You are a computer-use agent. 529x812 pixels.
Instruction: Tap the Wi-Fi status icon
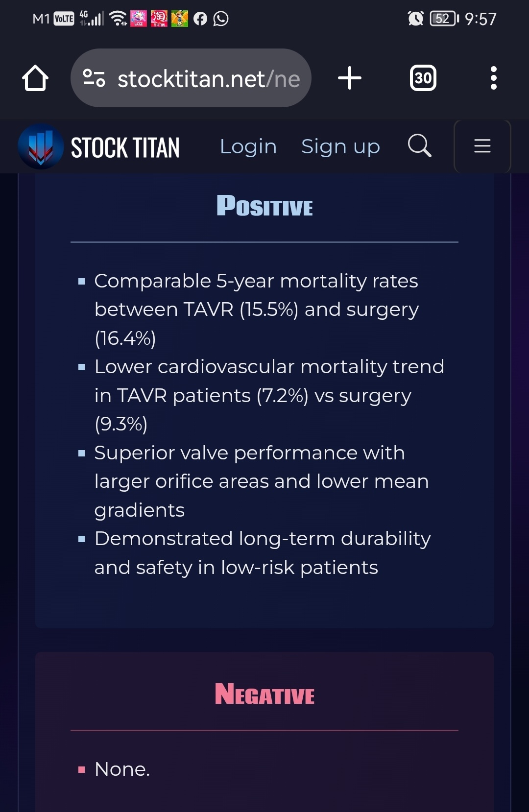(118, 19)
